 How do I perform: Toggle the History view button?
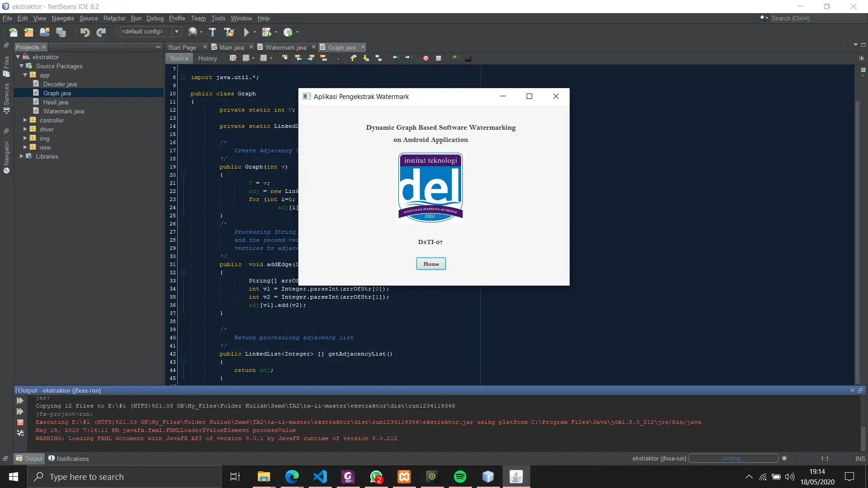click(208, 58)
